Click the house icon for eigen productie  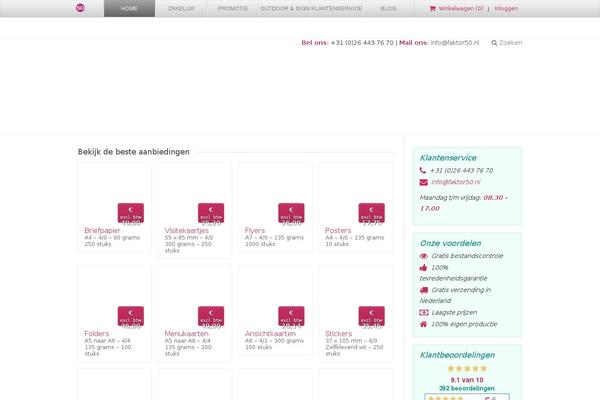[423, 324]
